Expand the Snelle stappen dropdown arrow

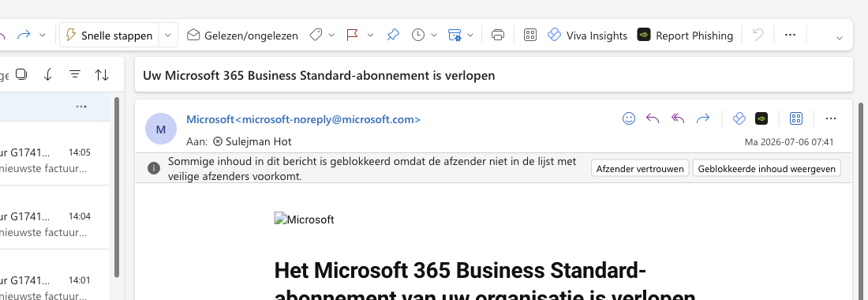[168, 36]
